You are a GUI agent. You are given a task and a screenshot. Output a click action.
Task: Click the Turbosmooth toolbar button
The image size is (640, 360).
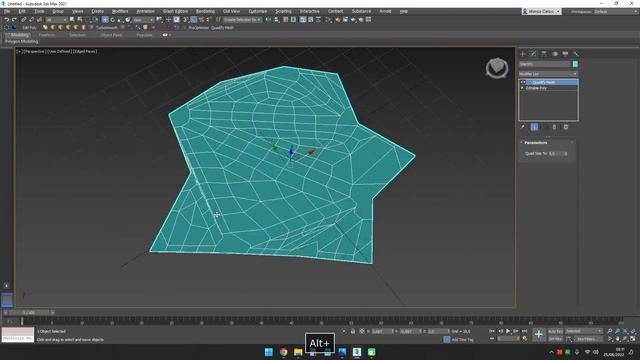tap(107, 28)
